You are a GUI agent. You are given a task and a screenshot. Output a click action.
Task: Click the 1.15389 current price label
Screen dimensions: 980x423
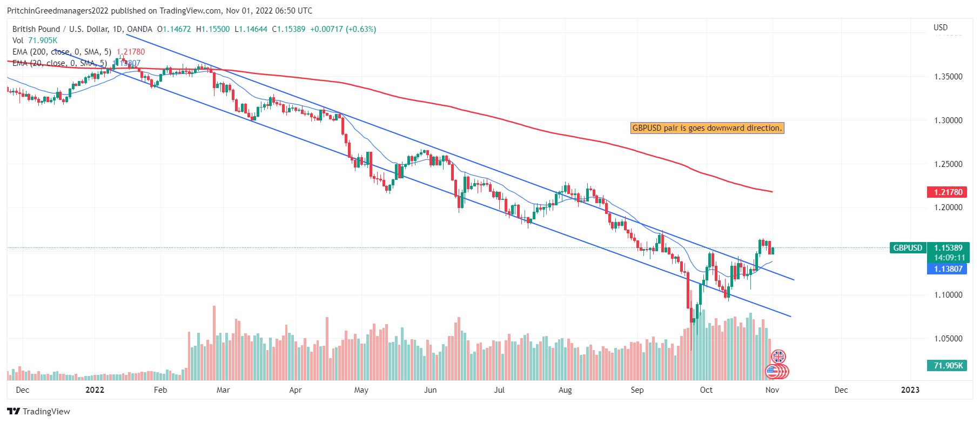click(948, 248)
